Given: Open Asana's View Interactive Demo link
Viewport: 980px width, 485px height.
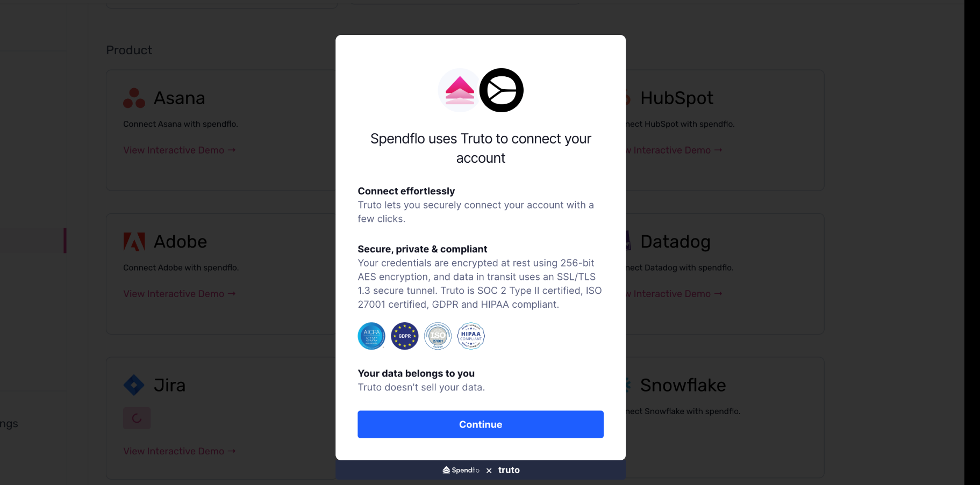Looking at the screenshot, I should [180, 150].
